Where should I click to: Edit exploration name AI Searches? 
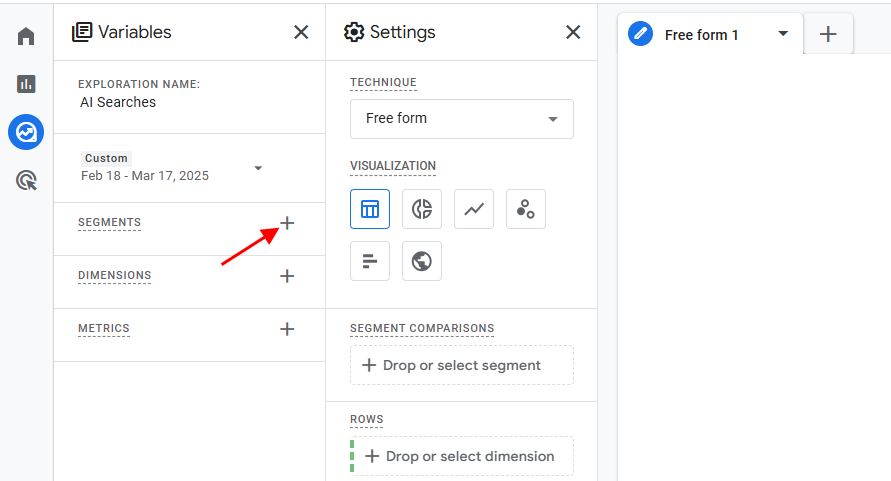pos(118,102)
